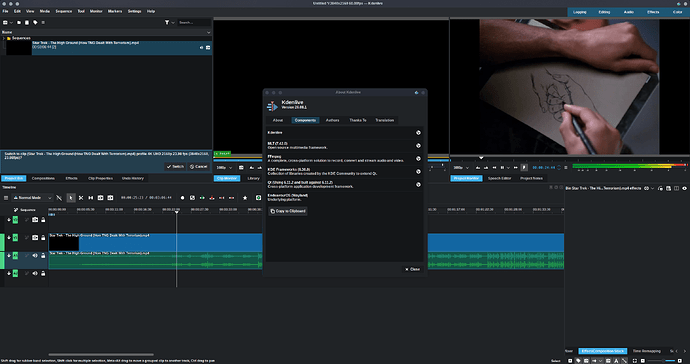Switch to the Compositions tab

43,178
